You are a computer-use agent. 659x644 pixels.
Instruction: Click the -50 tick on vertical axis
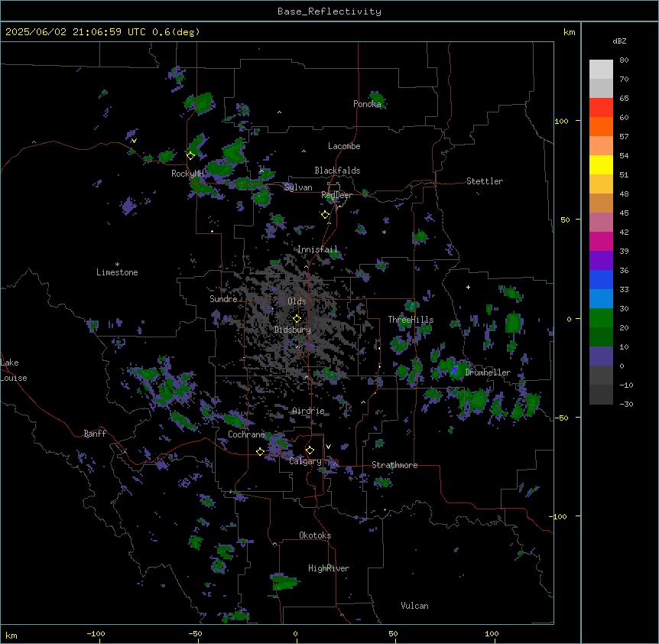[561, 418]
